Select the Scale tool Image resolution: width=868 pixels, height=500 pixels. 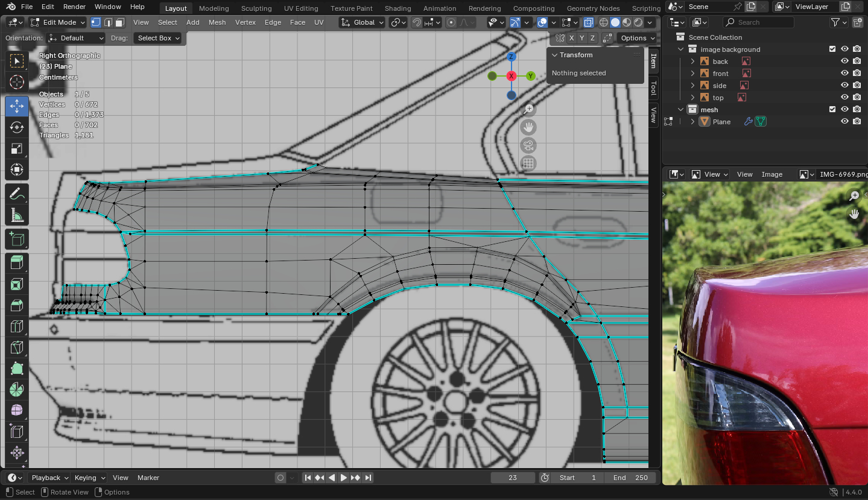pos(17,149)
